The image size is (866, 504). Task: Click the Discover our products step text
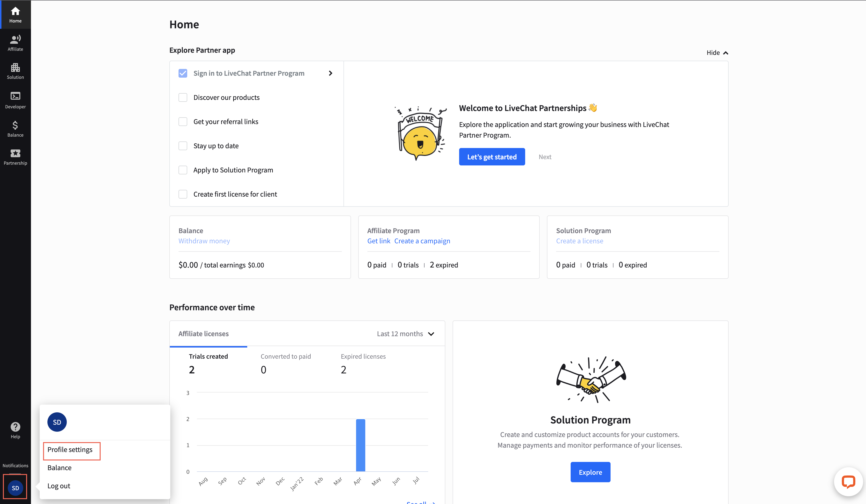point(226,97)
